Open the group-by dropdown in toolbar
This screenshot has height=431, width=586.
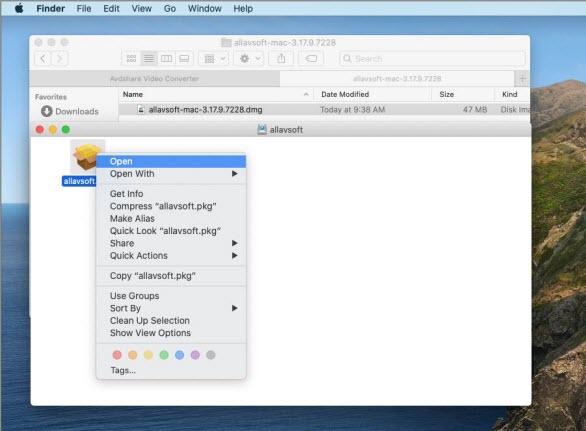coord(214,59)
